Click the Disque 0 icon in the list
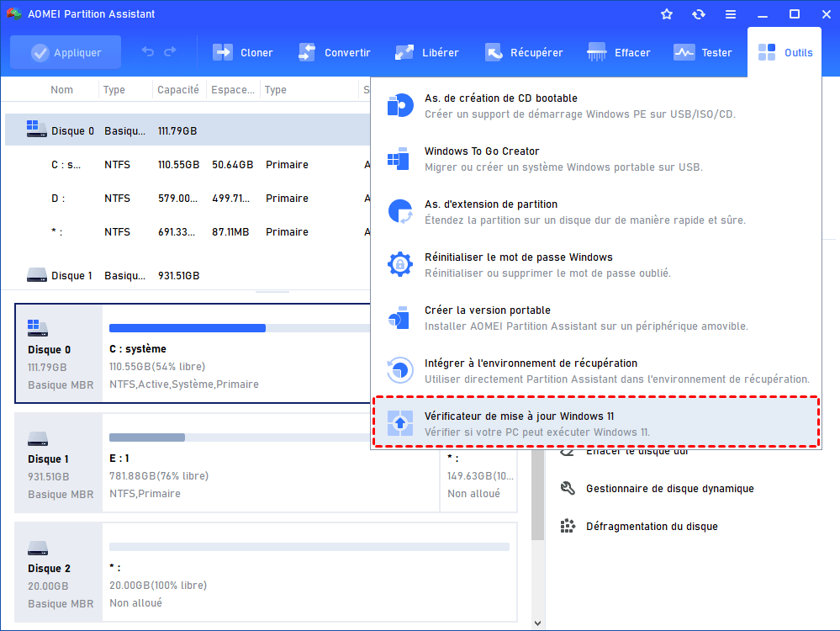Screen dimensions: 840x631 [x=36, y=129]
